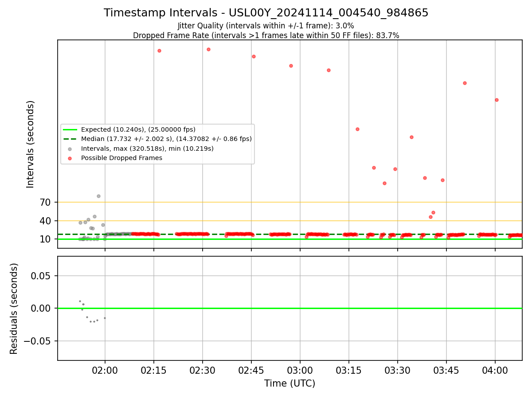
Task: Click the 'Expected (10.240s)' legend entry
Action: point(138,129)
